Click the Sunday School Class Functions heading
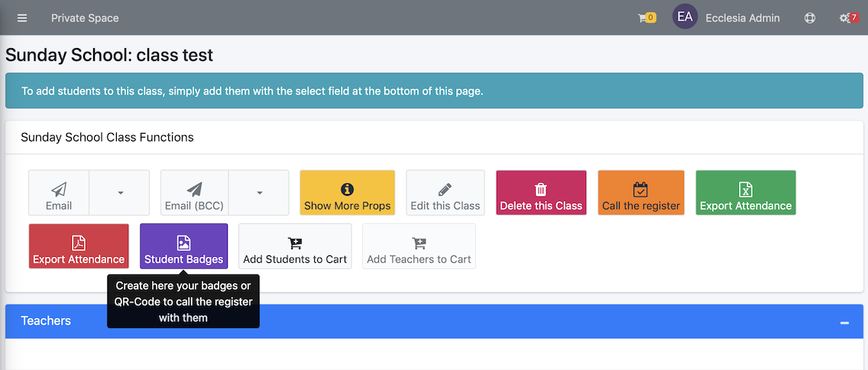This screenshot has width=868, height=370. click(107, 138)
